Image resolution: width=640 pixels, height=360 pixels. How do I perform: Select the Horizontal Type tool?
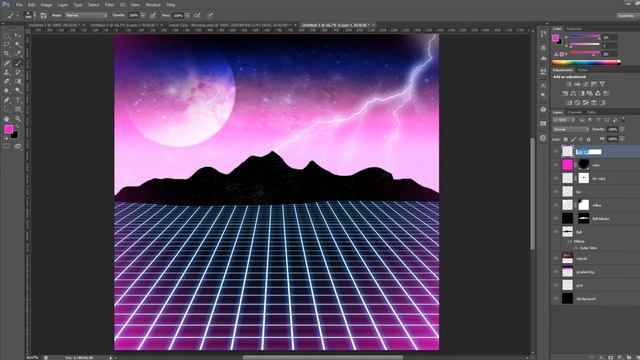pos(18,100)
